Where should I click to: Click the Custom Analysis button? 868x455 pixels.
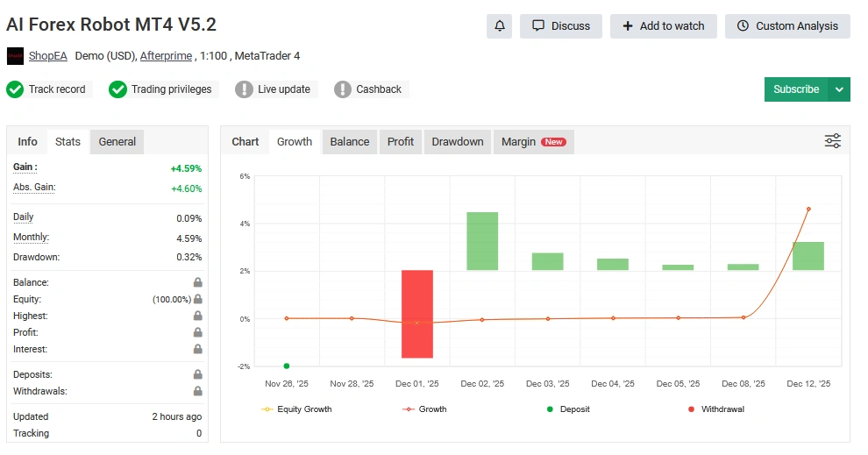(x=787, y=26)
